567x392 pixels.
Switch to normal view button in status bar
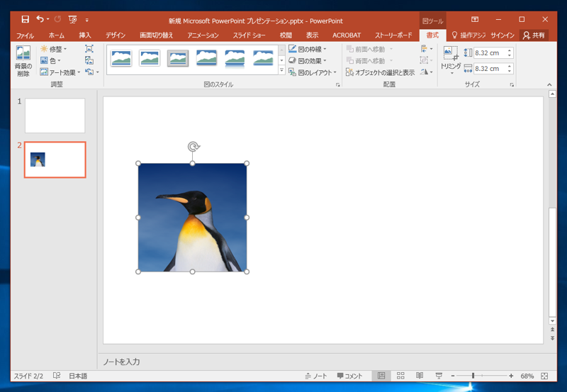[x=381, y=376]
